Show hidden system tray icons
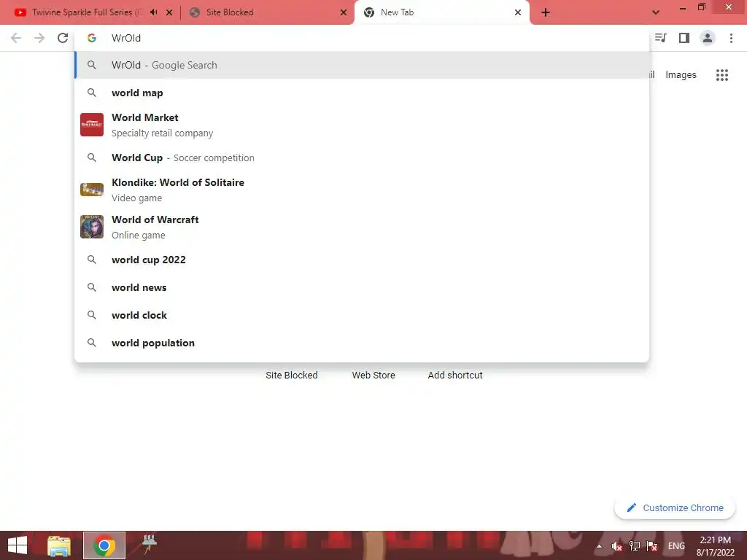 pyautogui.click(x=600, y=546)
